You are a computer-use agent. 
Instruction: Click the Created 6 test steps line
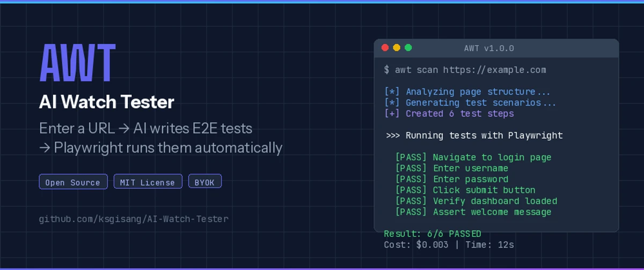[x=449, y=114]
